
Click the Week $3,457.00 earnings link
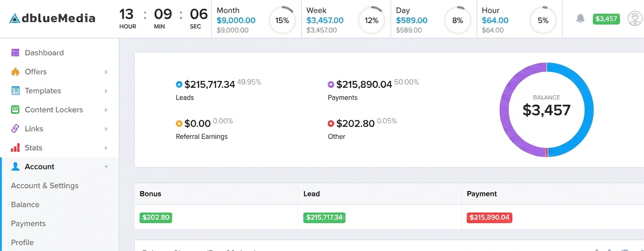pos(325,20)
